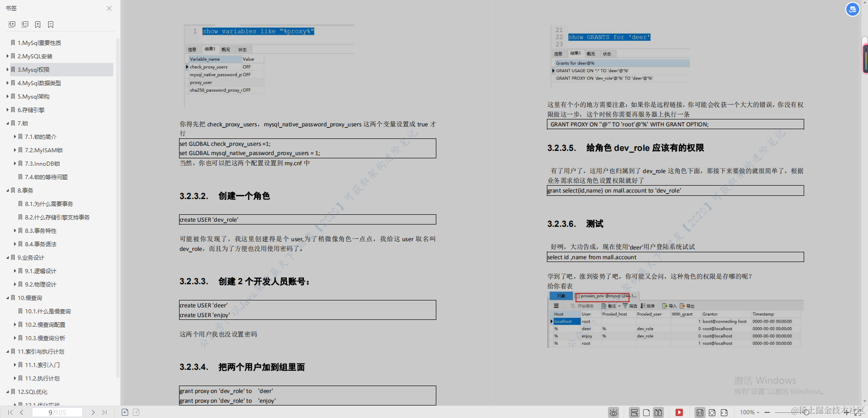
Task: Switch to single page view
Action: [x=646, y=412]
